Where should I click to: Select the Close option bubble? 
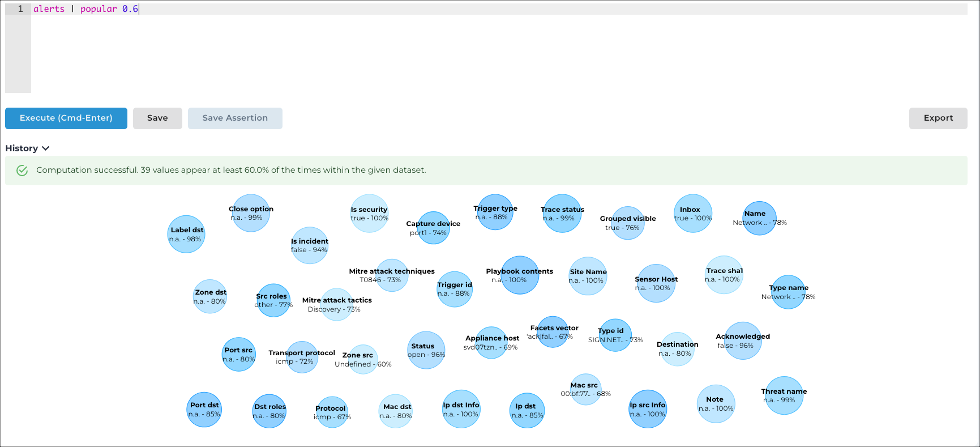(251, 213)
